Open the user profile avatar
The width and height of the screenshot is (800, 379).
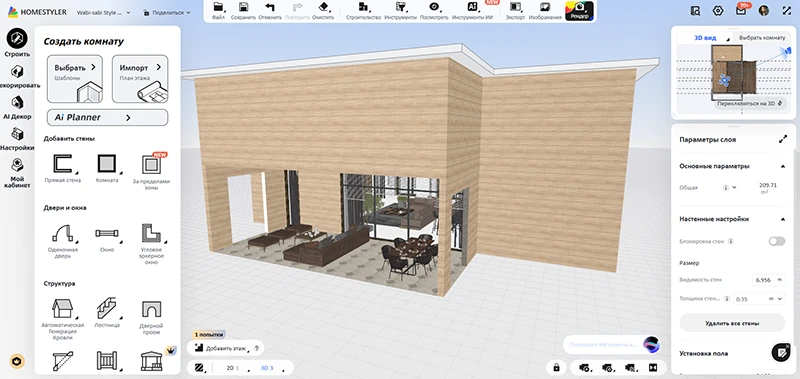[763, 11]
